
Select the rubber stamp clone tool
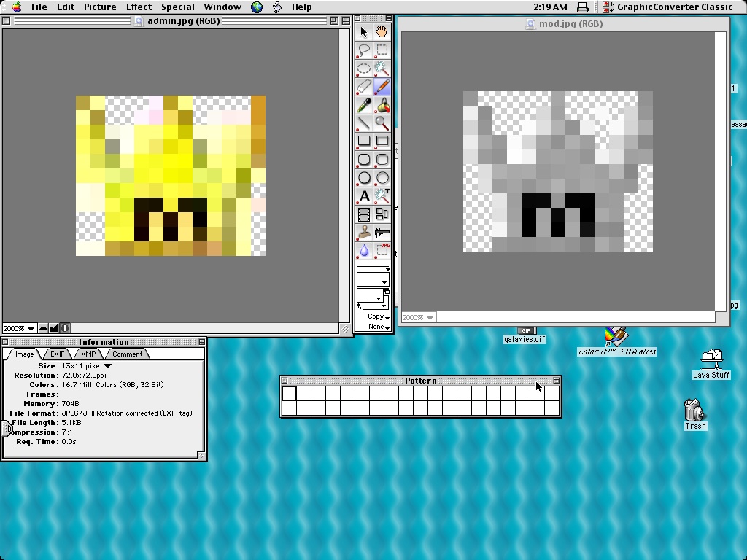click(x=364, y=233)
